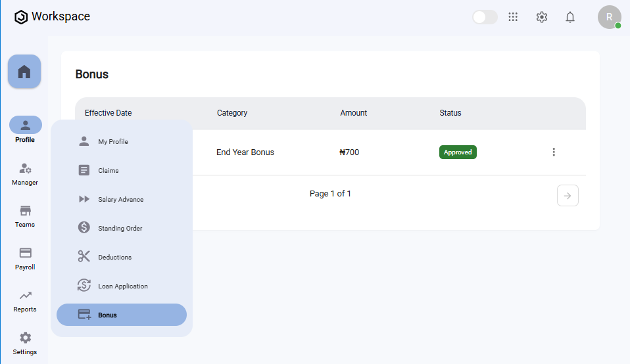
Task: Open the gear settings icon in header
Action: pos(542,17)
